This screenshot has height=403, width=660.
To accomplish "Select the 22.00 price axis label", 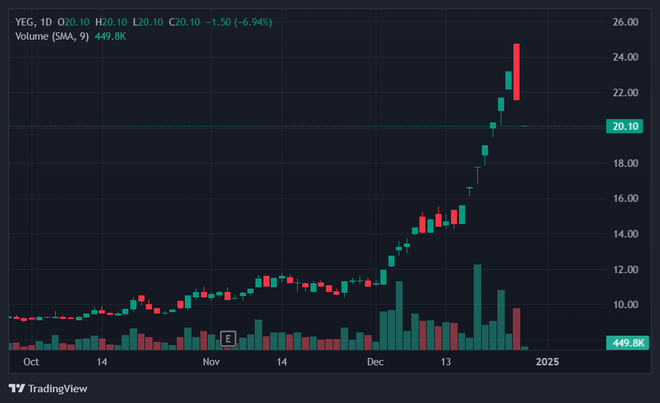I will 625,92.
